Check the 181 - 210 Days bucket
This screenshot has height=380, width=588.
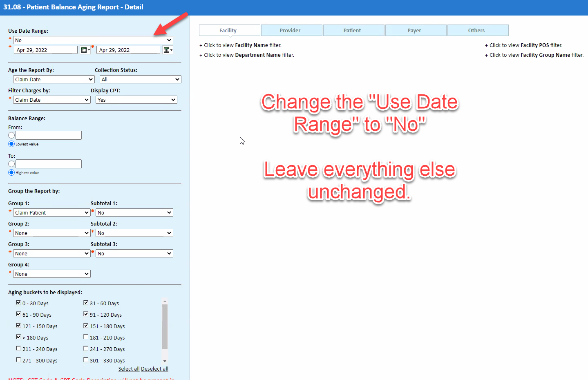point(86,337)
